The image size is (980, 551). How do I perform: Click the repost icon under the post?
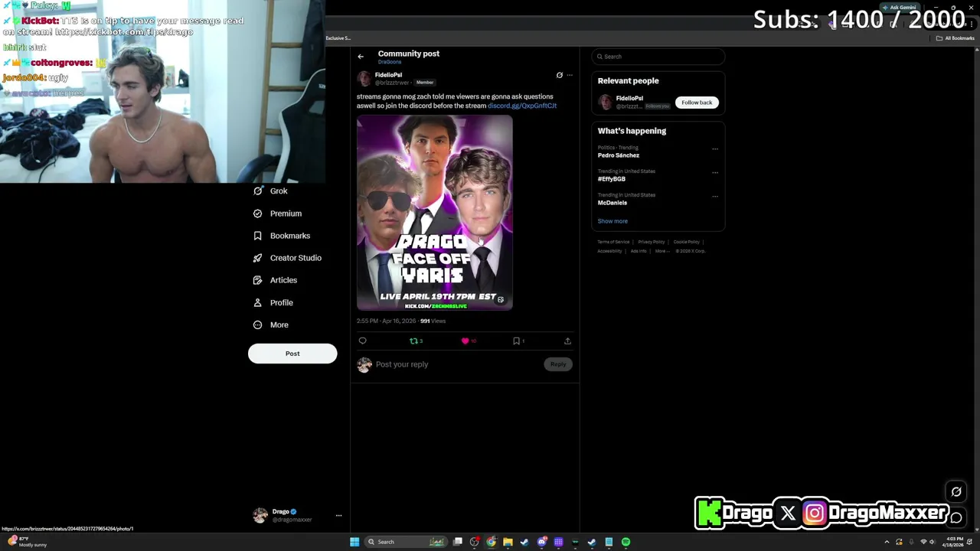(414, 341)
